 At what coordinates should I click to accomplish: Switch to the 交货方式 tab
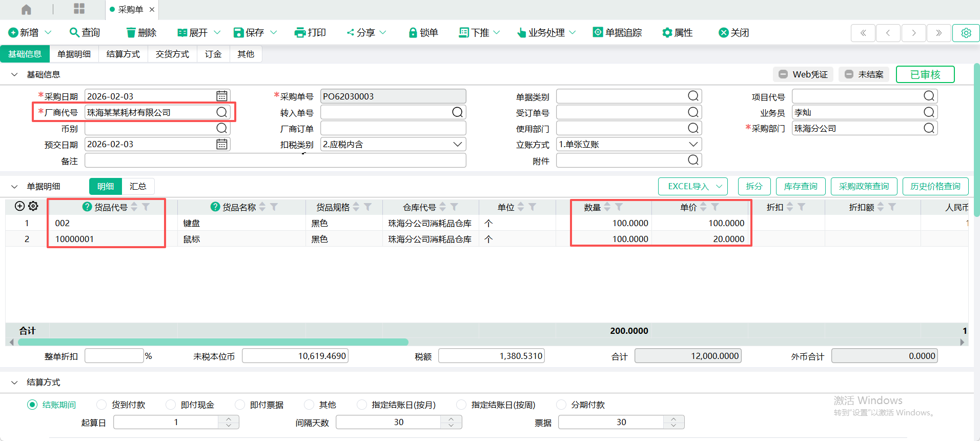(x=172, y=54)
